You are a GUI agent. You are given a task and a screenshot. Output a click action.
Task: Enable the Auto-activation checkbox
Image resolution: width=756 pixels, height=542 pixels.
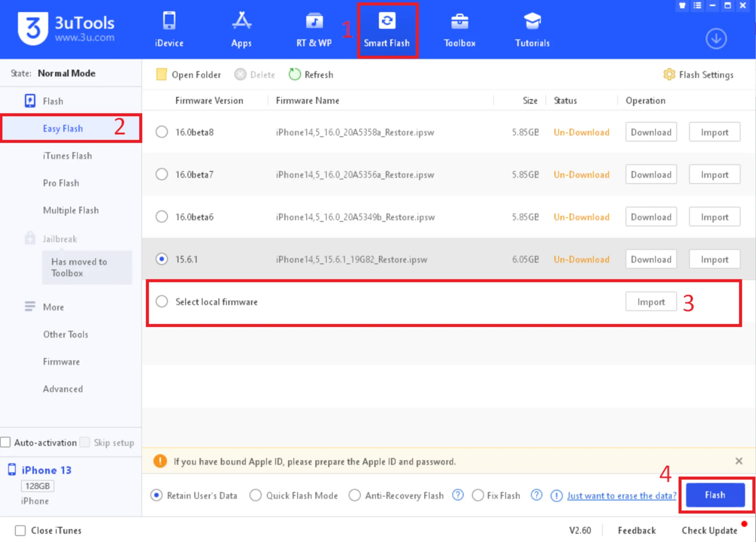[x=6, y=442]
